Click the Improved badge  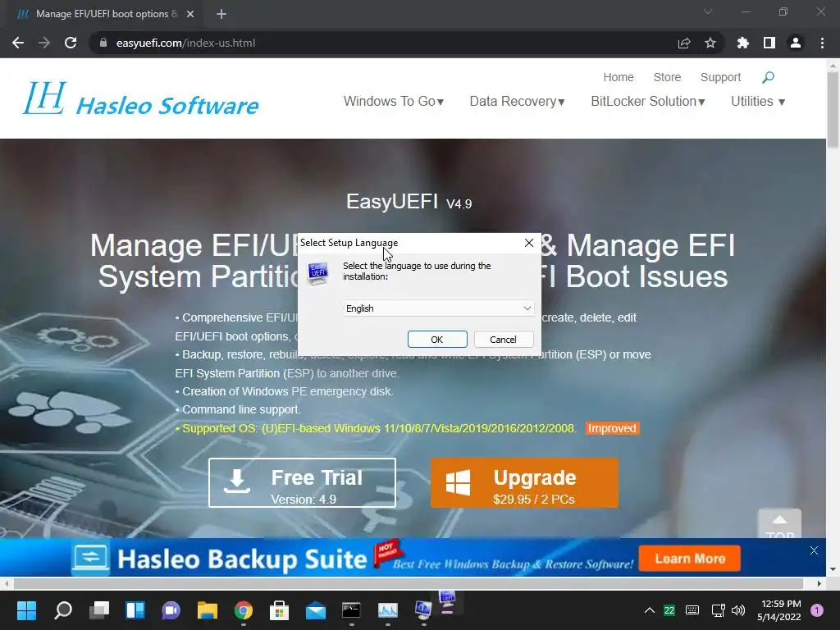coord(612,428)
